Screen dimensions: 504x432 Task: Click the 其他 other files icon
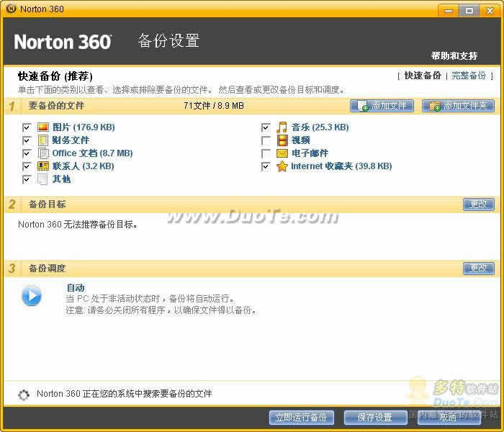(x=42, y=179)
